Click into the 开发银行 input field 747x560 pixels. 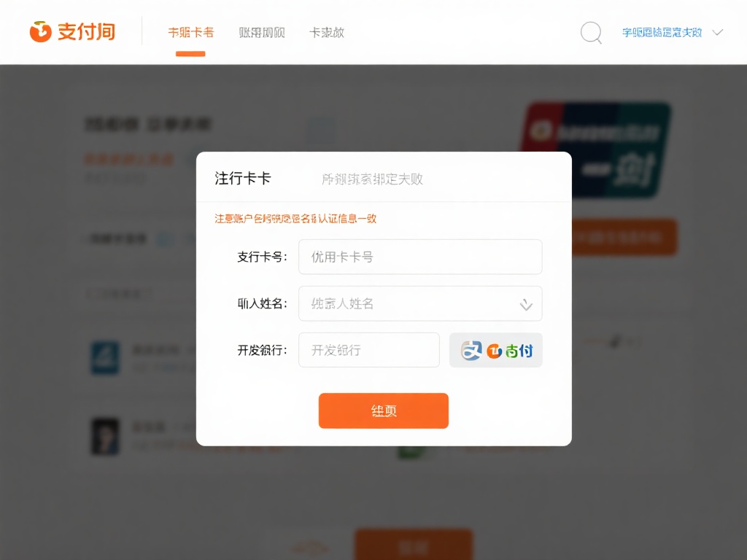point(368,350)
